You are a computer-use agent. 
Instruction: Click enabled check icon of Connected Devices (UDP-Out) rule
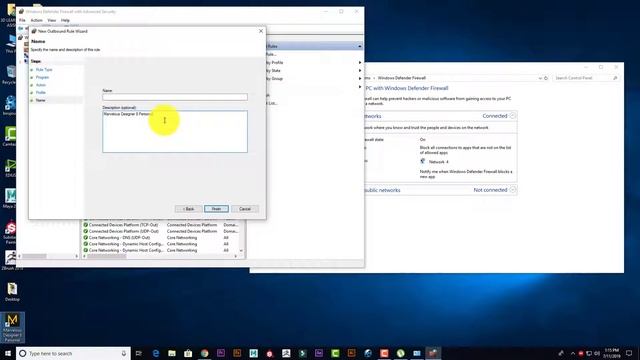pos(86,231)
